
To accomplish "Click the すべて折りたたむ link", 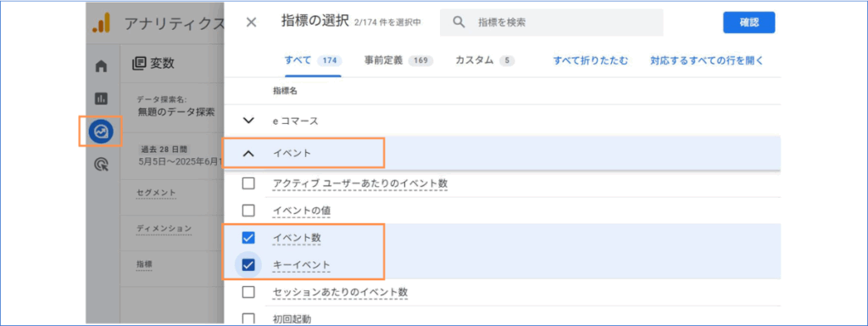I will pos(591,60).
